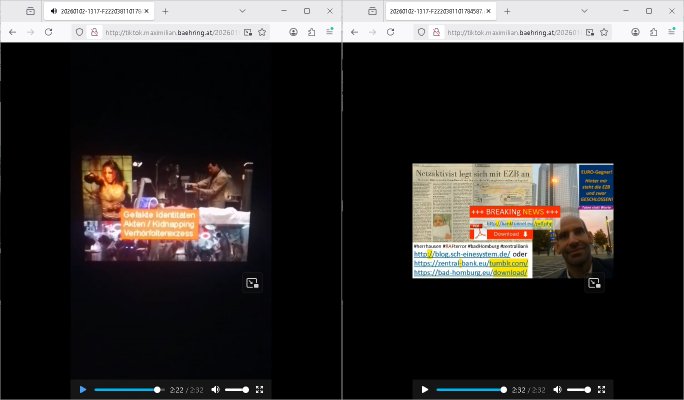
Task: Open the shield tracking protection panel in left window
Action: (x=80, y=32)
